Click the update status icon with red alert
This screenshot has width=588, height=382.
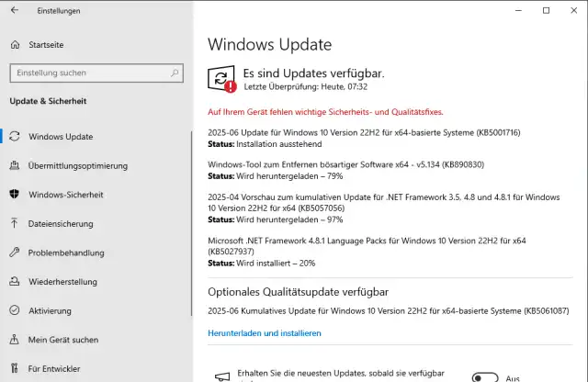(x=222, y=79)
